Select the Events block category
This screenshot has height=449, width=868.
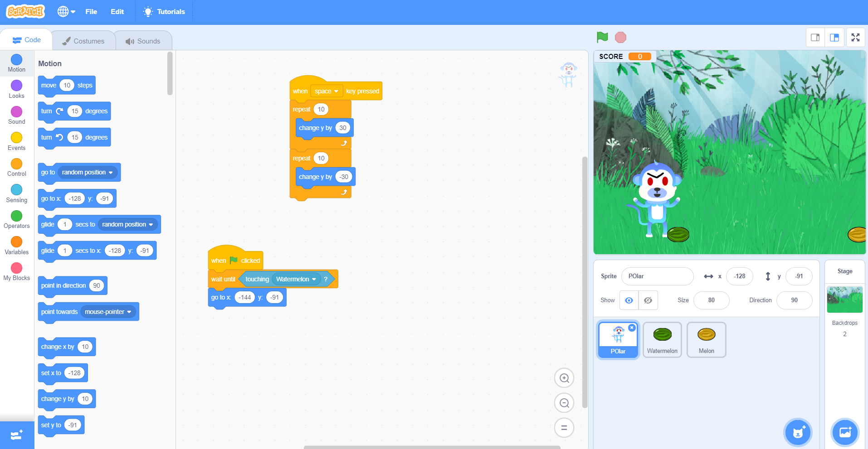17,141
